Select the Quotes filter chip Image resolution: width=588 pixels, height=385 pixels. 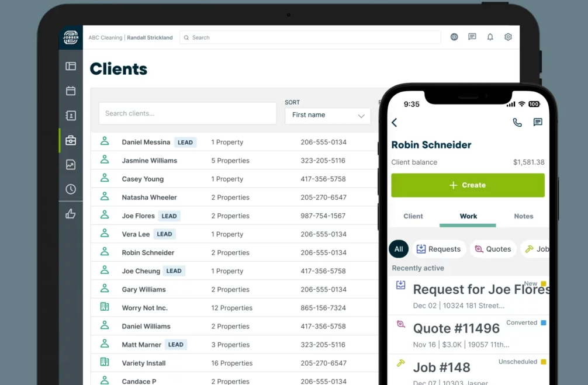493,249
